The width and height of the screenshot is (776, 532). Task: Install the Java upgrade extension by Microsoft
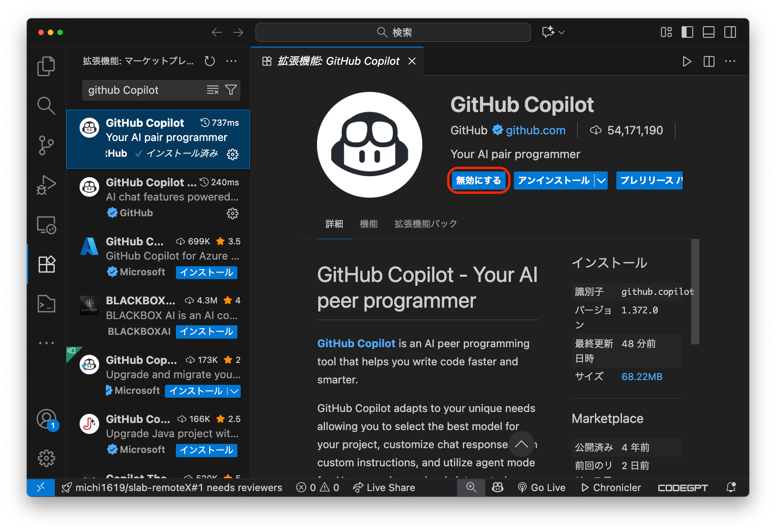coord(206,450)
